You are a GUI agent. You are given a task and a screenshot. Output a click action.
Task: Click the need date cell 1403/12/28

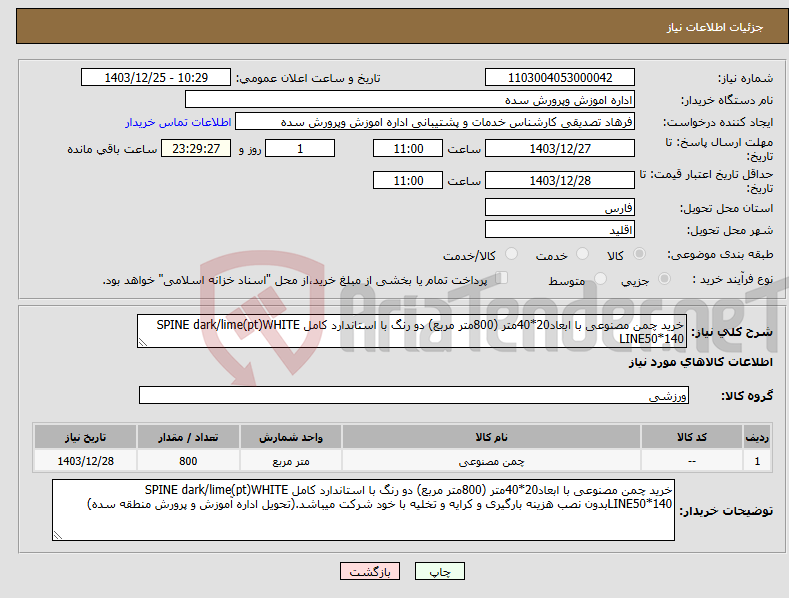pos(86,461)
